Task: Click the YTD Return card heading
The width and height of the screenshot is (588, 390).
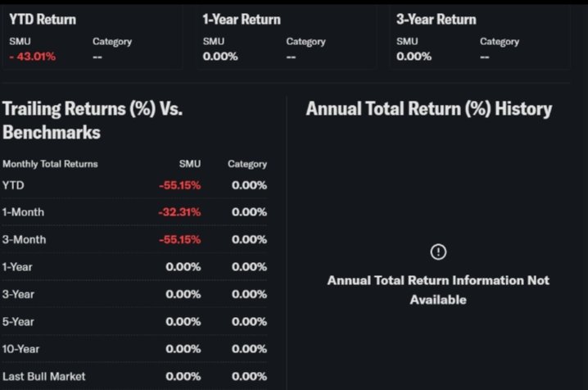Action: pos(43,20)
